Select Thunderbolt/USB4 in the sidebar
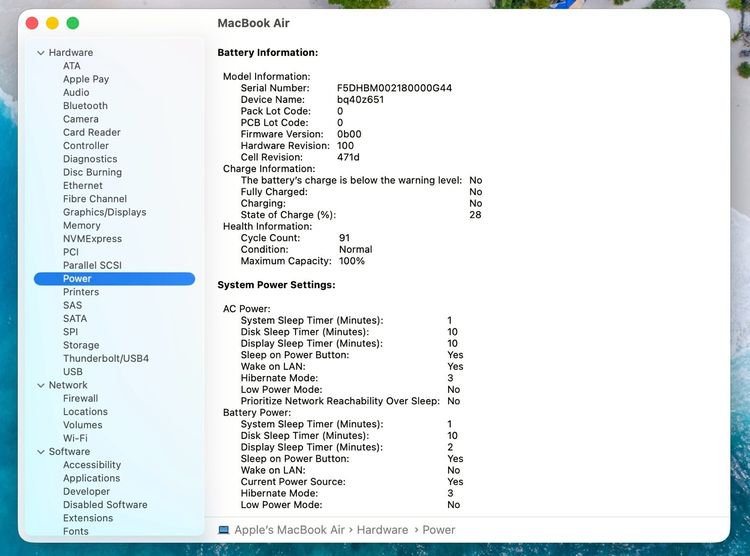Image resolution: width=750 pixels, height=556 pixels. pos(106,358)
